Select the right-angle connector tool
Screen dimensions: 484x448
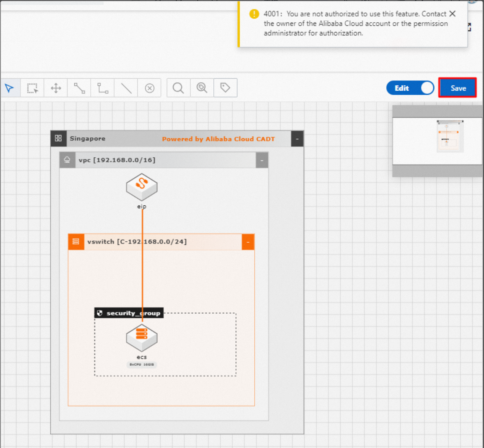103,88
